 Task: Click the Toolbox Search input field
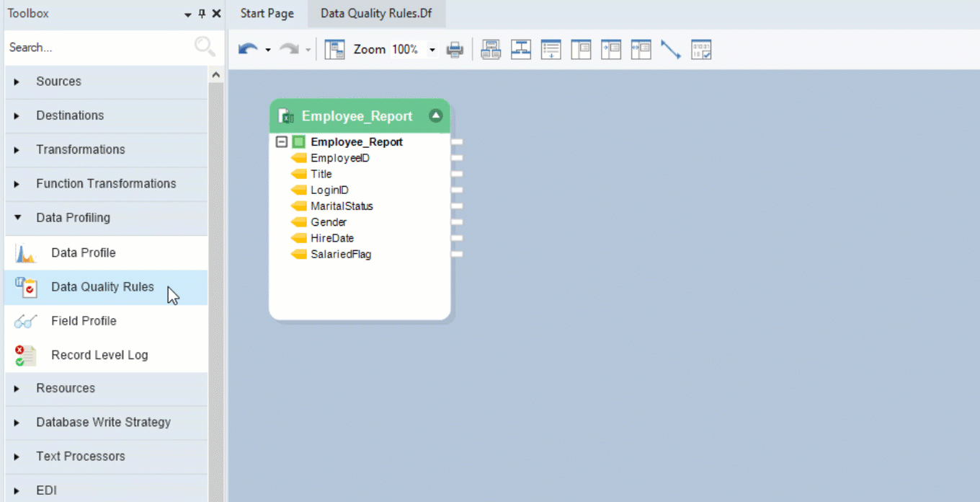point(99,48)
